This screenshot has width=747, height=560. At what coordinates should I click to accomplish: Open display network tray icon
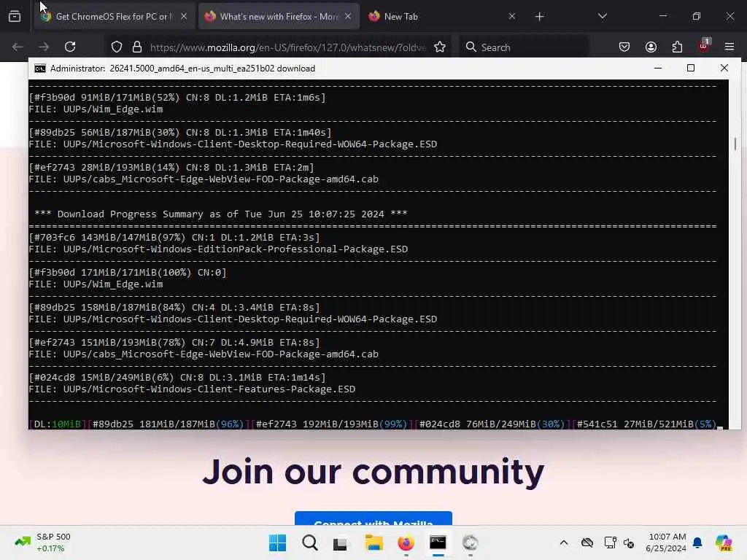pyautogui.click(x=610, y=542)
